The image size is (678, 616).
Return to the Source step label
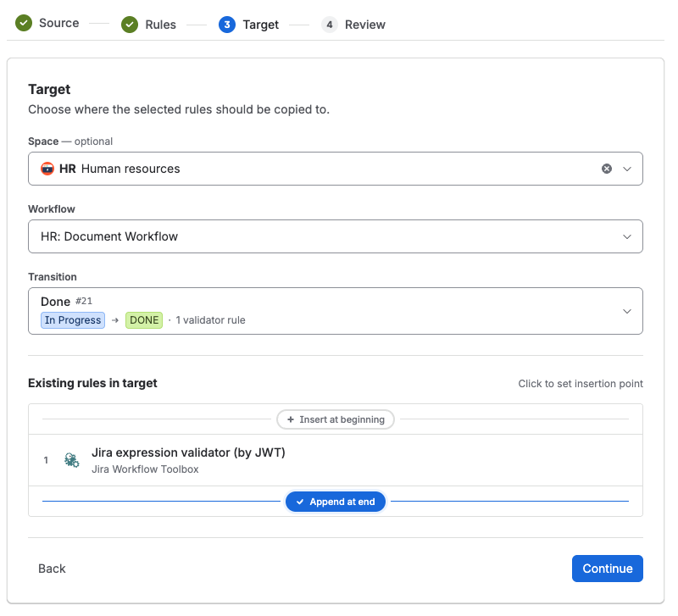pos(58,23)
